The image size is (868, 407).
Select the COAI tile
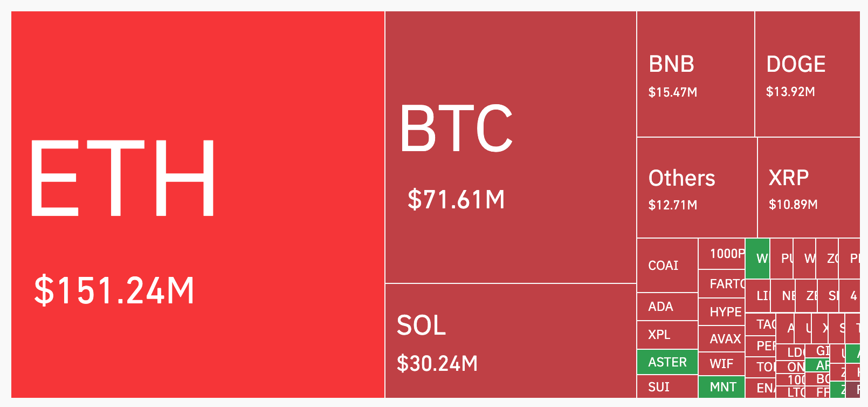pyautogui.click(x=667, y=265)
